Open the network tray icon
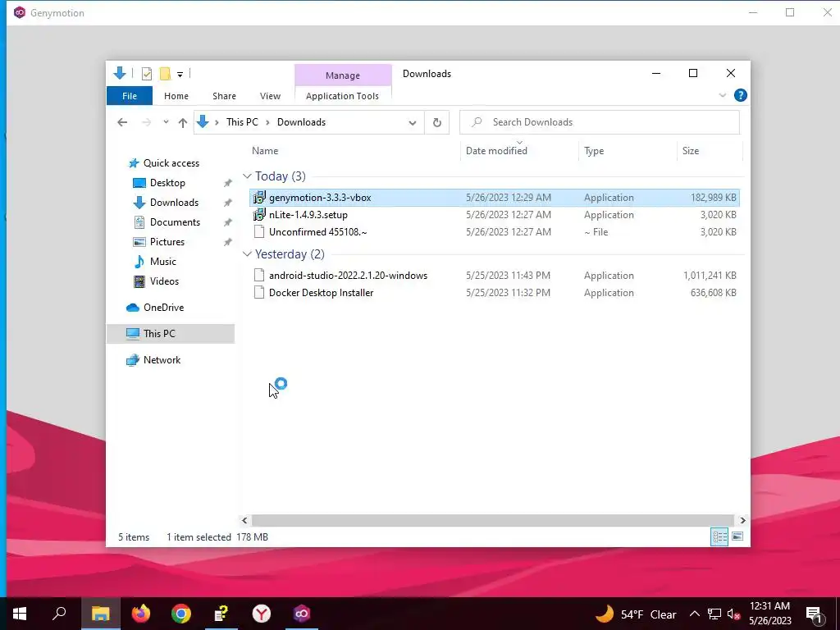This screenshot has width=840, height=630. point(714,614)
